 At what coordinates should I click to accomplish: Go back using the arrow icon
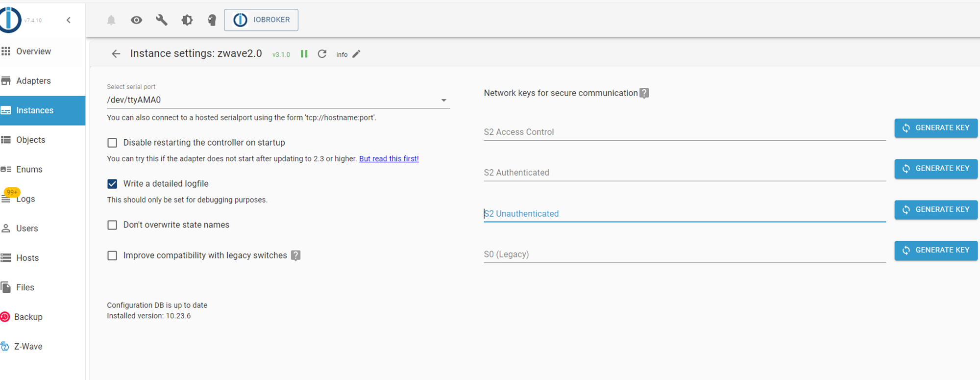(x=116, y=54)
